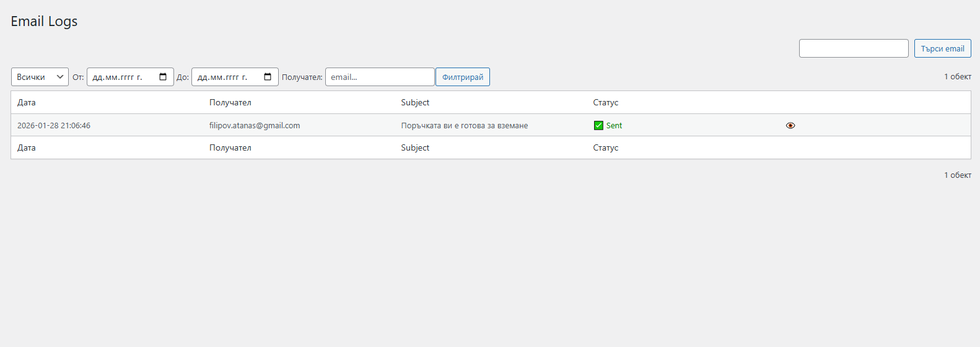Open the calendar picker in the До date field
This screenshot has width=980, height=347.
[268, 77]
